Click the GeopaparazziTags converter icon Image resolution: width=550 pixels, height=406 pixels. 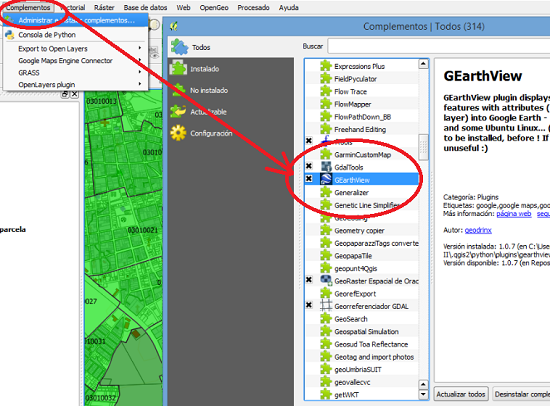coord(326,243)
